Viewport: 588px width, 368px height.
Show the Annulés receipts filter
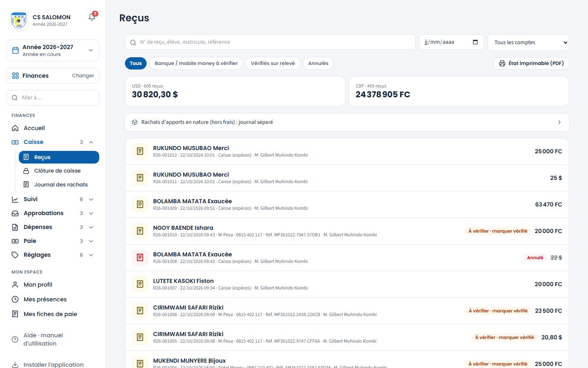[x=318, y=63]
